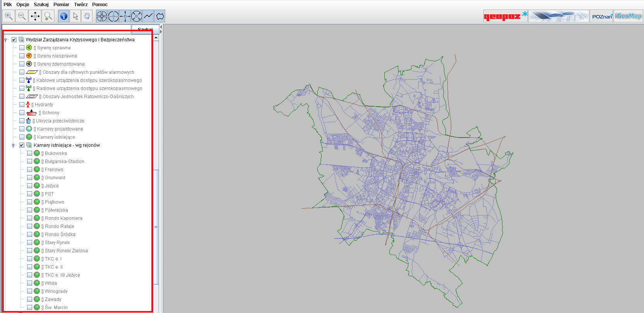Open the Pomiar menu
Image resolution: width=644 pixels, height=313 pixels.
(x=61, y=5)
